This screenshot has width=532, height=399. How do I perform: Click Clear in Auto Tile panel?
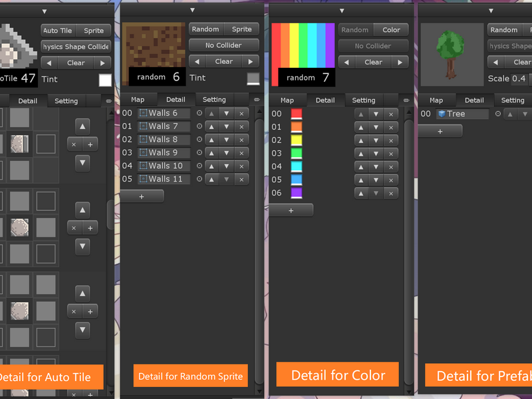pyautogui.click(x=76, y=63)
